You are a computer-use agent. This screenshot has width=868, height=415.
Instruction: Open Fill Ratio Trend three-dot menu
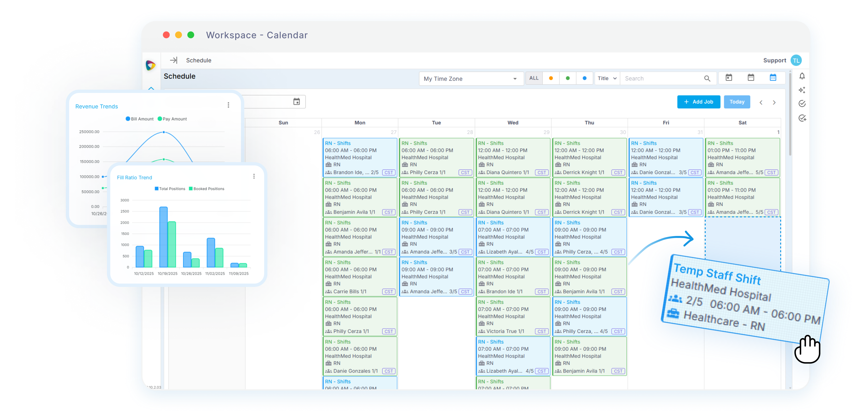(254, 176)
